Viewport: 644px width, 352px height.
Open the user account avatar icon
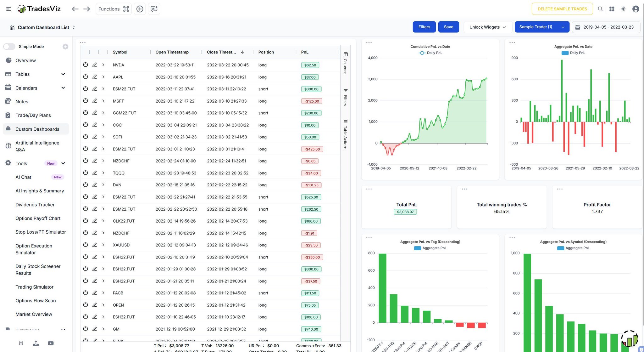(x=636, y=9)
